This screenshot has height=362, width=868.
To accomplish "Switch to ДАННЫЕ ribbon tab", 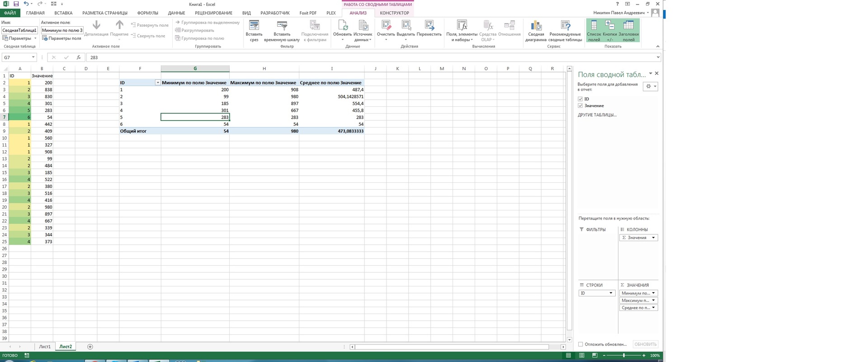I will tap(176, 13).
